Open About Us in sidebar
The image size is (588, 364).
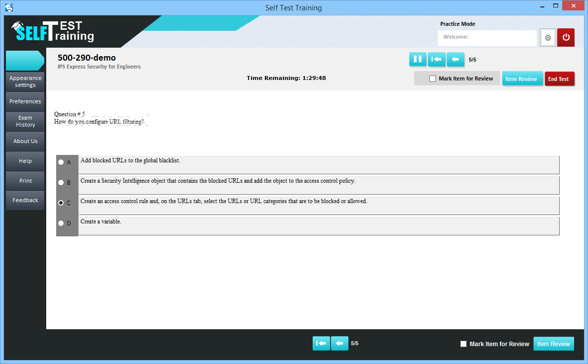(25, 141)
